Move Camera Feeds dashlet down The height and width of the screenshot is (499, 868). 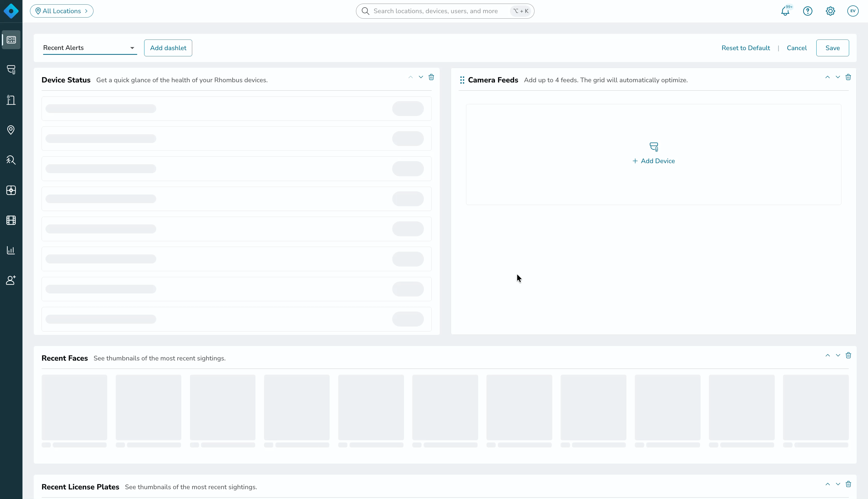point(838,77)
